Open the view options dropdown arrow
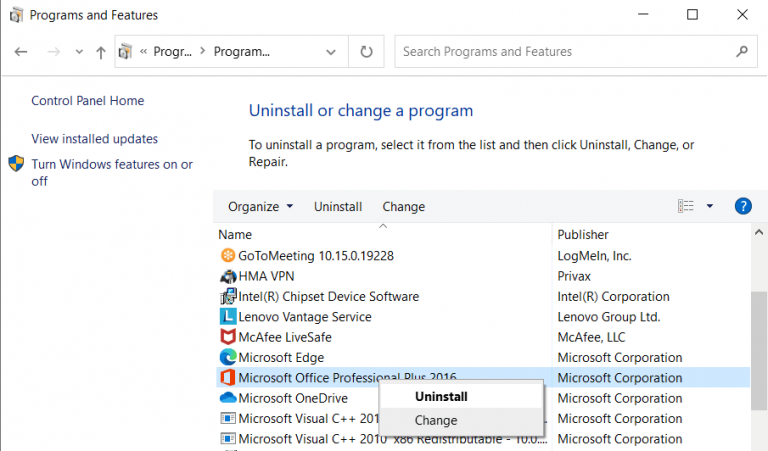768x451 pixels. [710, 207]
